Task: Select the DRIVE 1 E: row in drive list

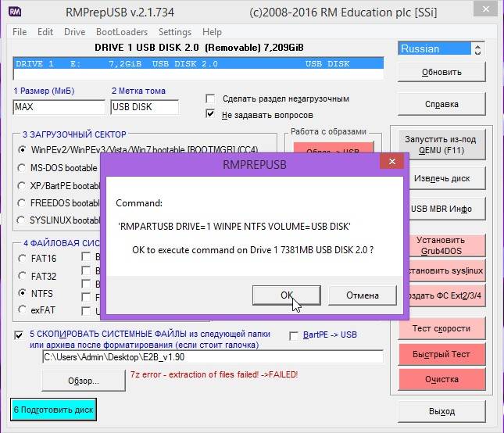Action: click(x=198, y=63)
